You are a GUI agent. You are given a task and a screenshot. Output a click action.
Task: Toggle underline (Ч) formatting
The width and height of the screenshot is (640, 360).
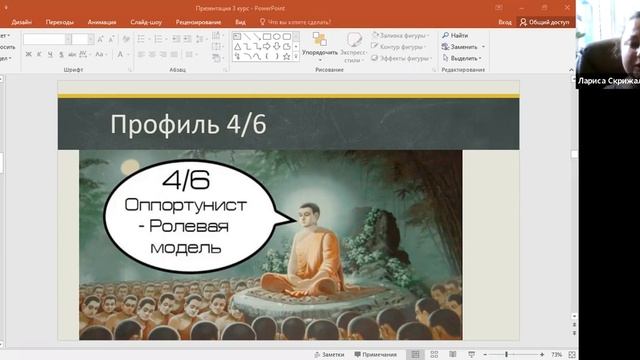50,54
